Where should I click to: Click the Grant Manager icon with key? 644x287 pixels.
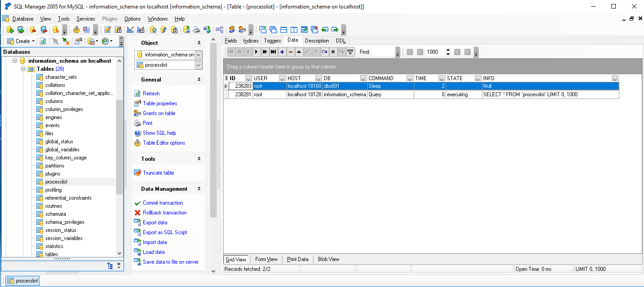point(242,30)
